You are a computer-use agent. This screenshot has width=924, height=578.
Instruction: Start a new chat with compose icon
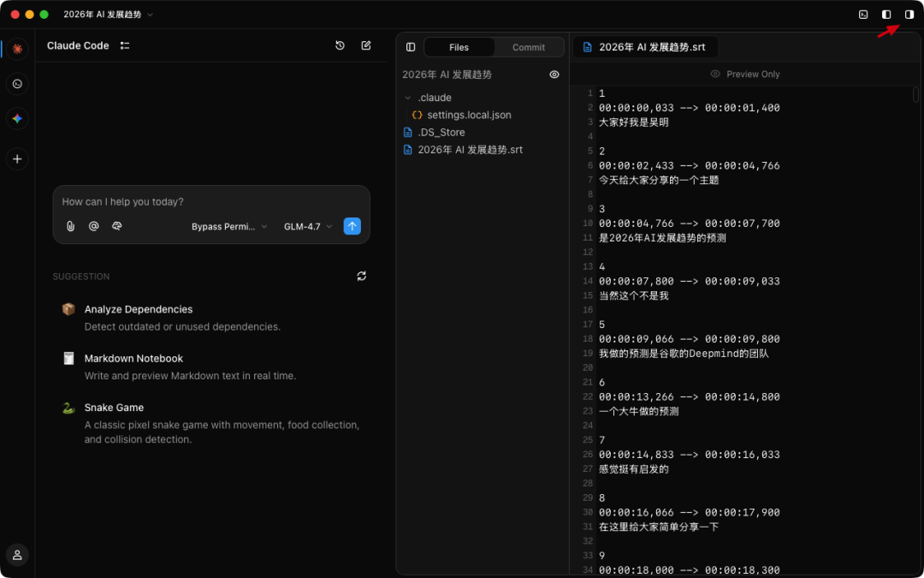point(366,45)
